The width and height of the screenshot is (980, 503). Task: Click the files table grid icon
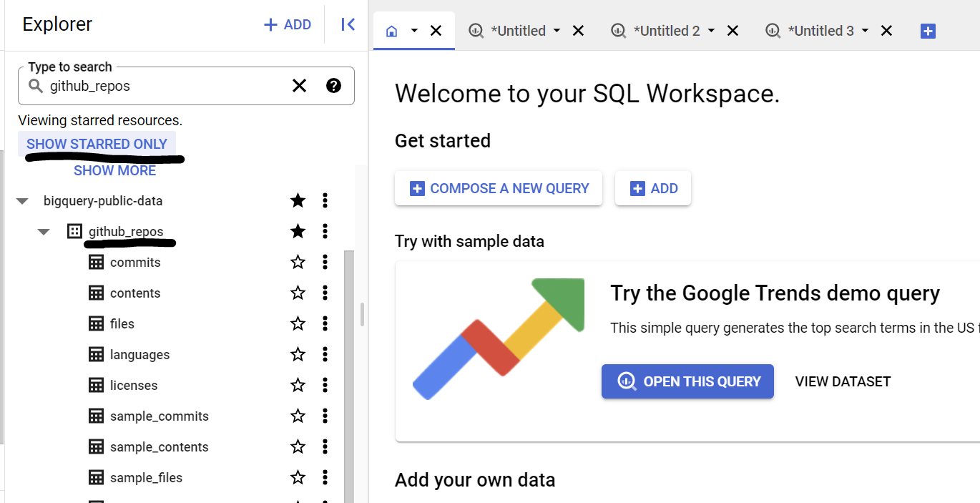click(x=97, y=323)
